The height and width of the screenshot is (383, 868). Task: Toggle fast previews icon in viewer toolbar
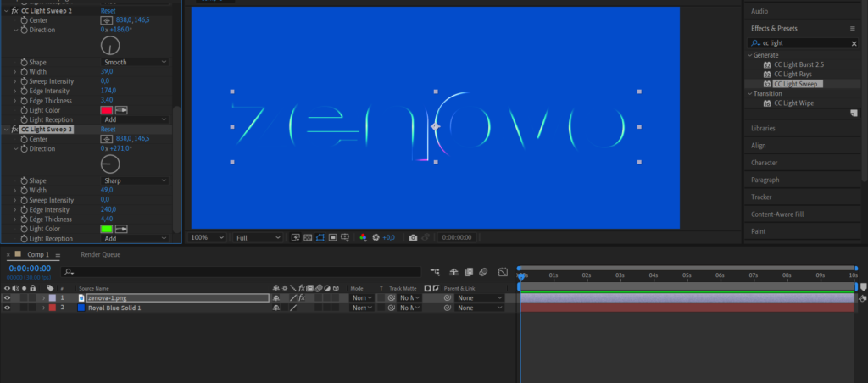[296, 237]
